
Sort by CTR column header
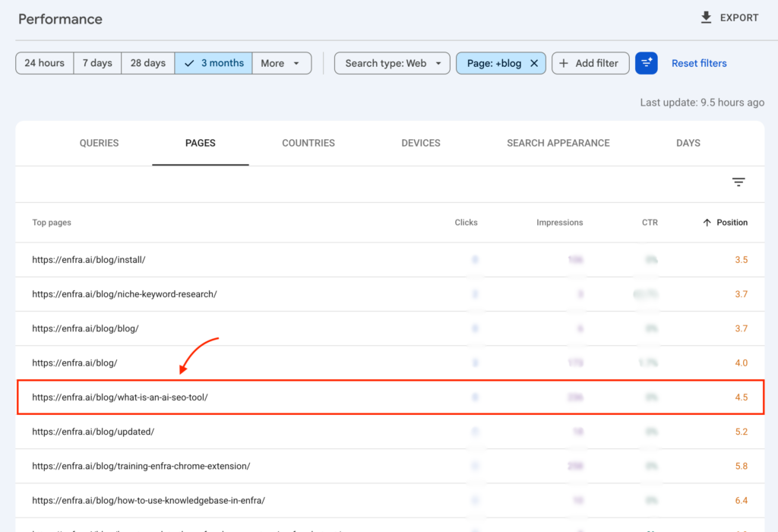coord(650,223)
